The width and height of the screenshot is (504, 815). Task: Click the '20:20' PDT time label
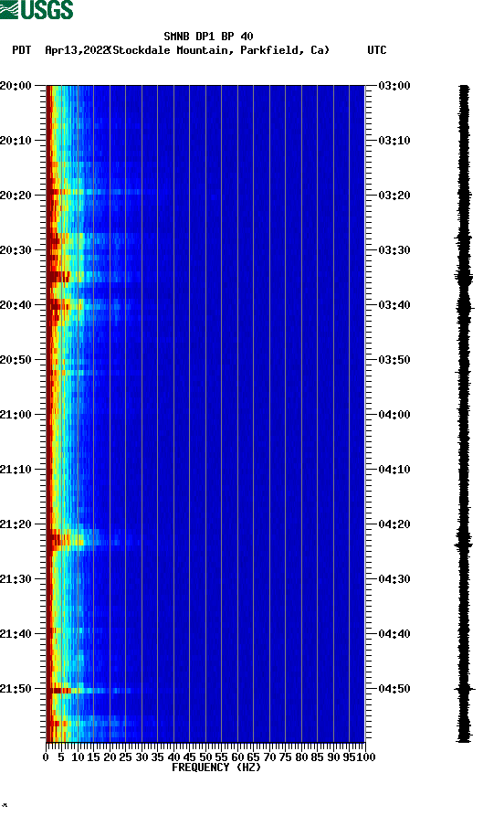pos(16,195)
